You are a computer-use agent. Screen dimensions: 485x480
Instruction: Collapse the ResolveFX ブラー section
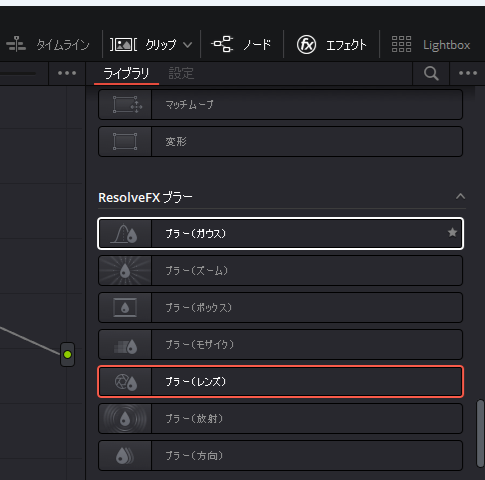coord(460,196)
